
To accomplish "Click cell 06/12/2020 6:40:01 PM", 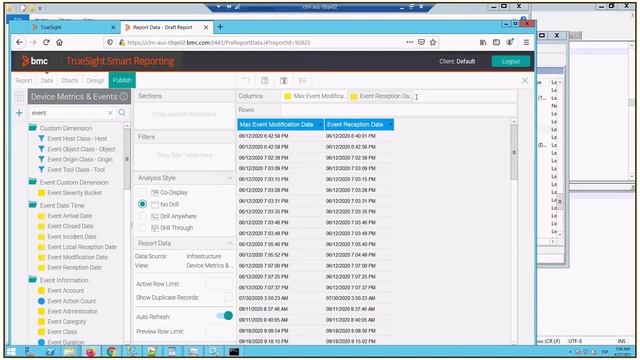I will coord(351,136).
